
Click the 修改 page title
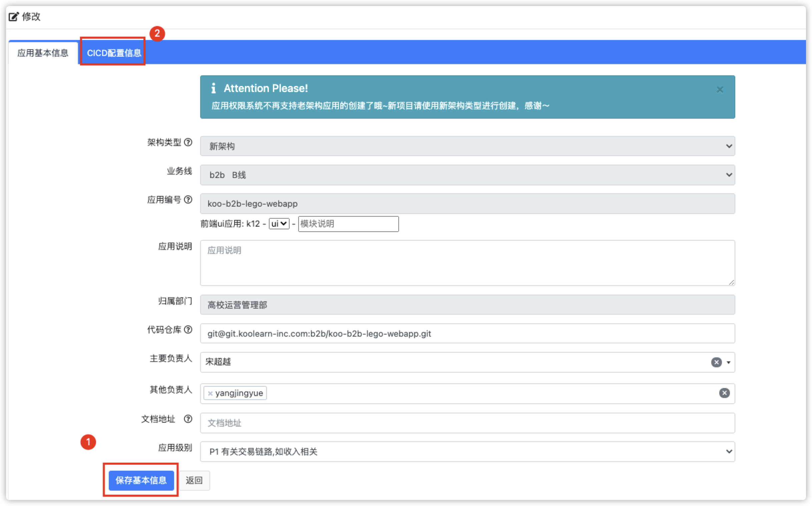pyautogui.click(x=31, y=16)
